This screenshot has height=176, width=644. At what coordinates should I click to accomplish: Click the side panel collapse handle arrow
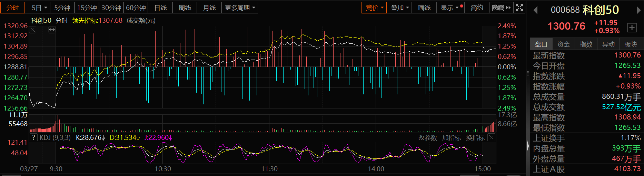click(x=528, y=146)
